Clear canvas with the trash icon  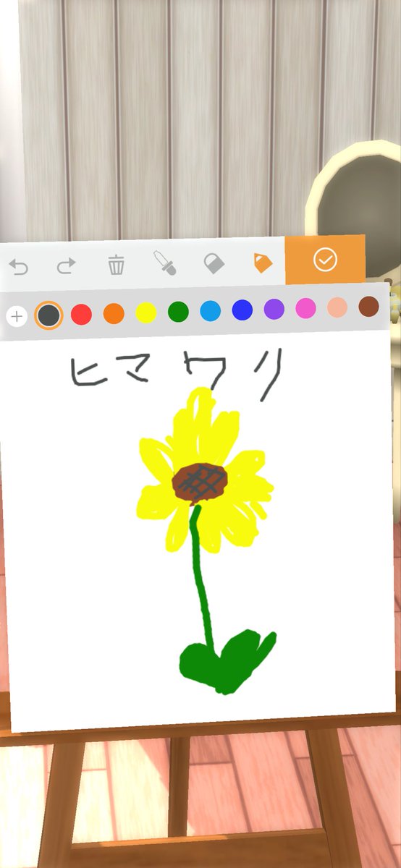click(x=116, y=265)
